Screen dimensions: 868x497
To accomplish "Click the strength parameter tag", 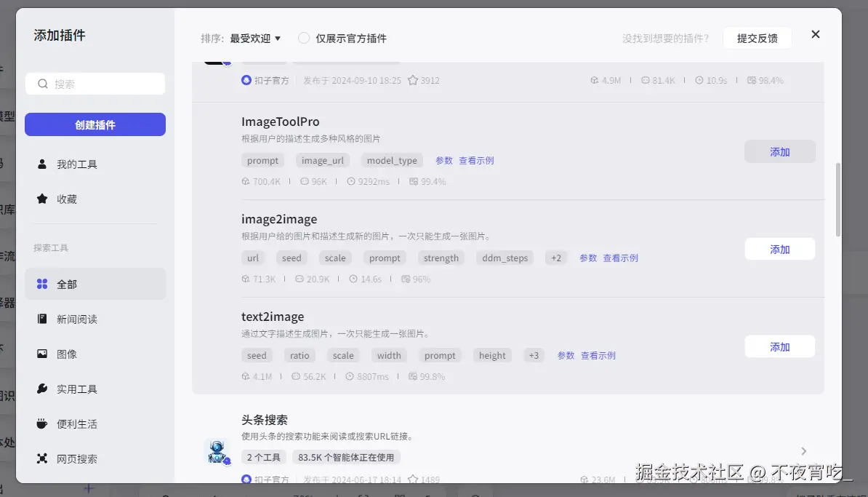I will (441, 258).
